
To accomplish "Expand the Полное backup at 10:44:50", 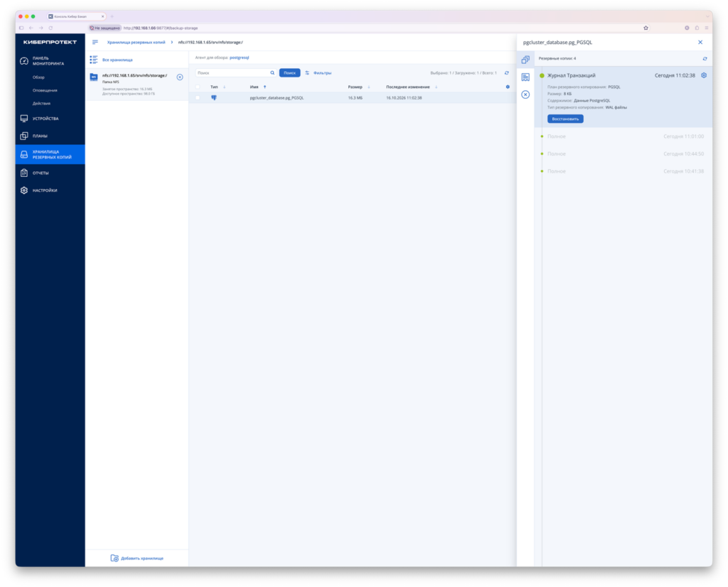I will click(x=623, y=154).
